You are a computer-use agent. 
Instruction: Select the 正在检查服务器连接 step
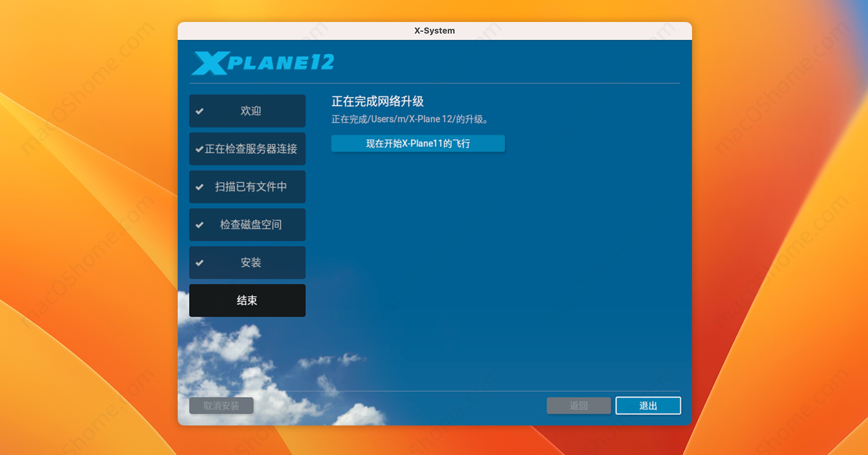tap(247, 149)
